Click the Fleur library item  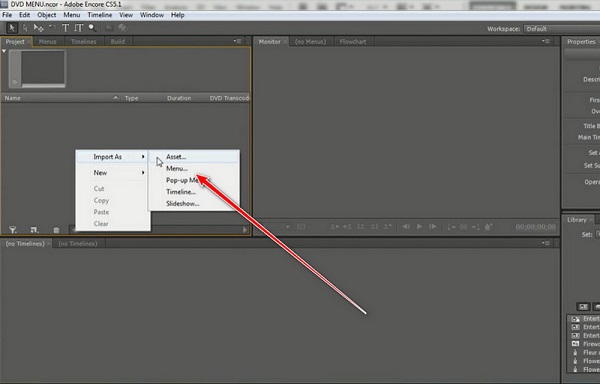click(584, 353)
